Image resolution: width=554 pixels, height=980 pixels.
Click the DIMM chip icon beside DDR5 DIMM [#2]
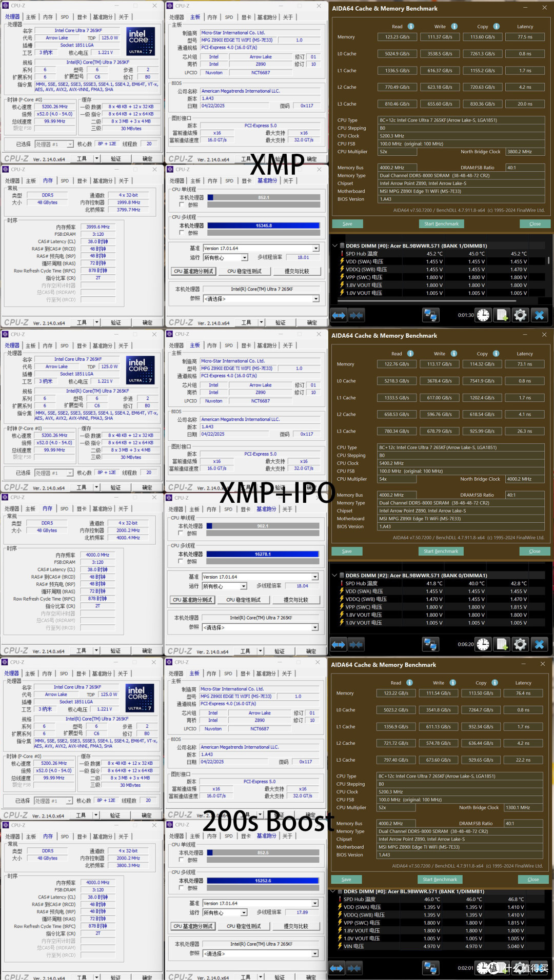(x=342, y=575)
